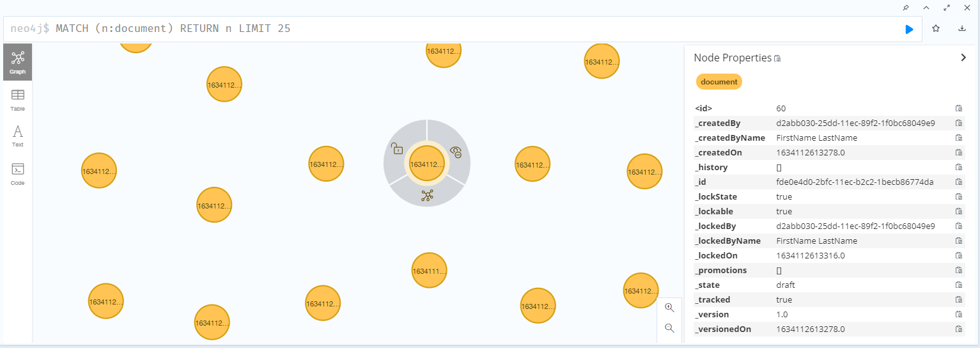Dismiss selected node via crossed-eye icon
Viewport: 980px width, 348px height.
(x=456, y=152)
